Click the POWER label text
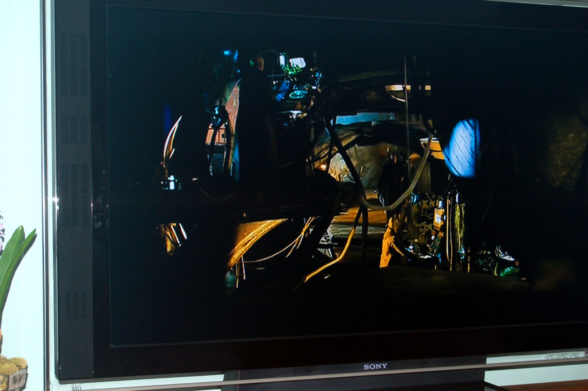Image resolution: width=588 pixels, height=391 pixels. (x=577, y=353)
